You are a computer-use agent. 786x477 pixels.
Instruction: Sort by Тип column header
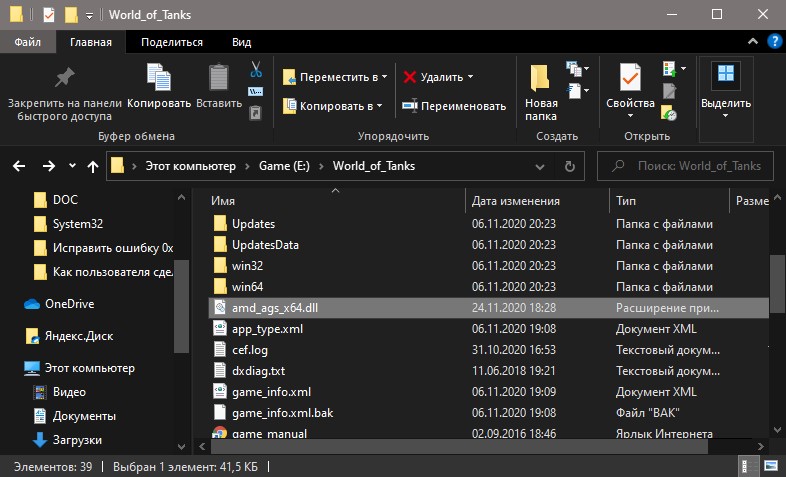[669, 201]
